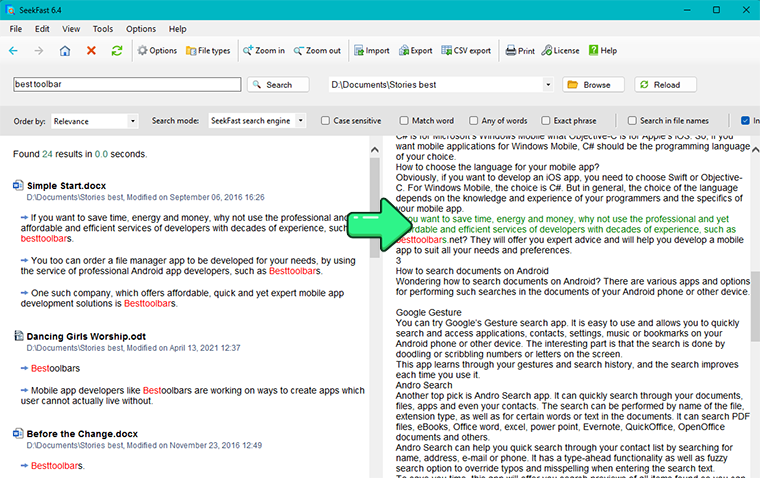
Task: Import results via the Import icon
Action: (372, 50)
